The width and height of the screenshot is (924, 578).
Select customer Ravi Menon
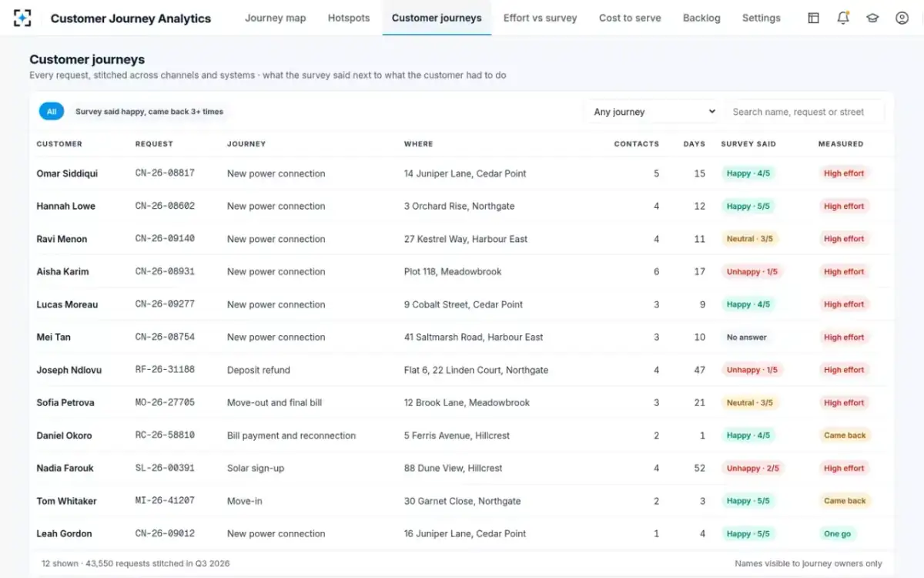(x=62, y=239)
